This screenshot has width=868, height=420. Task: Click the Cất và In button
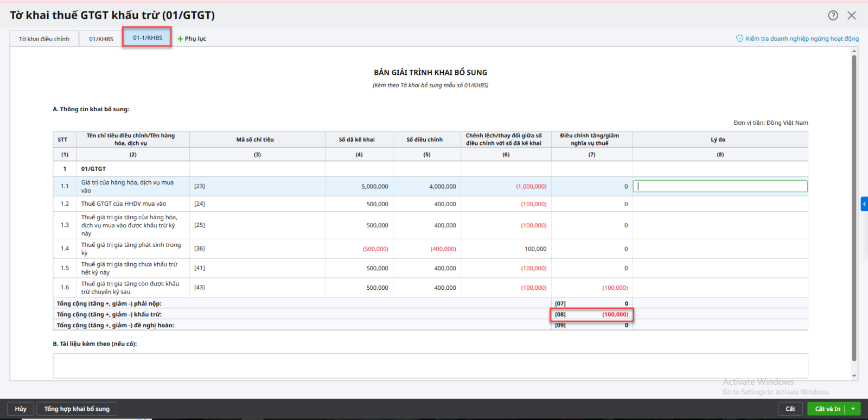point(827,409)
